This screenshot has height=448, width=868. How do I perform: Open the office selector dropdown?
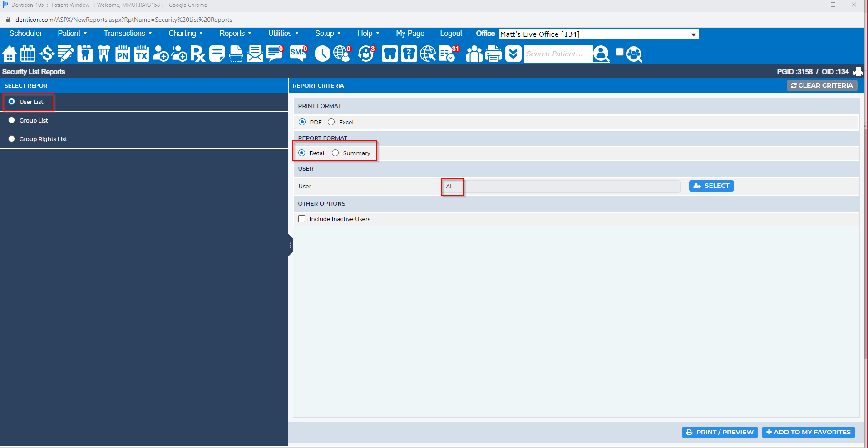click(692, 34)
